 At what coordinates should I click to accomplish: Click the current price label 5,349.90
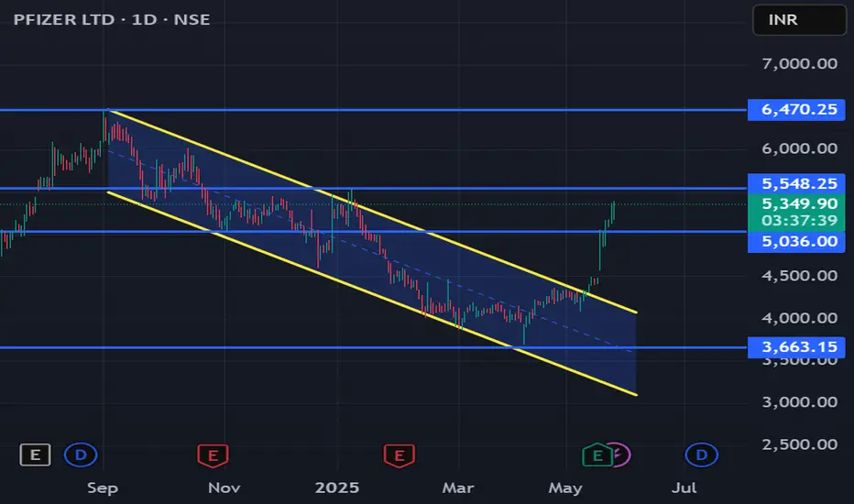799,203
